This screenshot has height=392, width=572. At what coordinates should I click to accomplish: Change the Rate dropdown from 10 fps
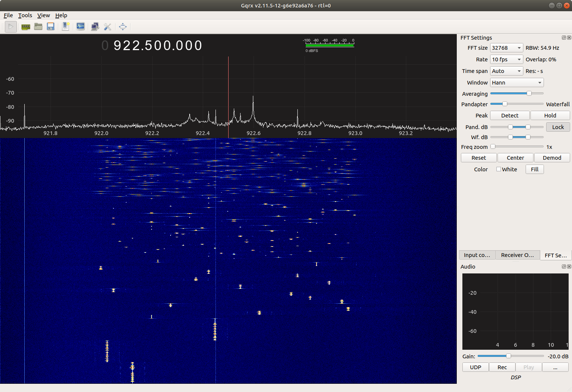(506, 59)
